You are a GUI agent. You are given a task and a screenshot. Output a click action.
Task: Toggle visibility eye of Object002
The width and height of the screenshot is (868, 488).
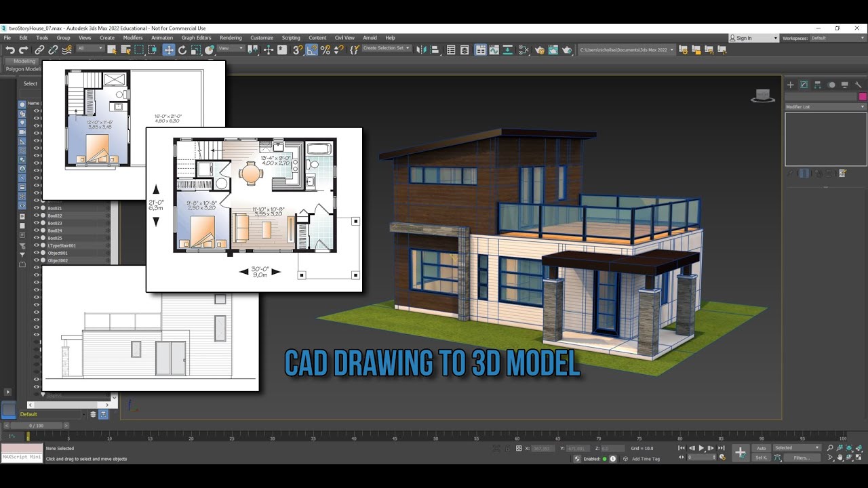pos(37,260)
